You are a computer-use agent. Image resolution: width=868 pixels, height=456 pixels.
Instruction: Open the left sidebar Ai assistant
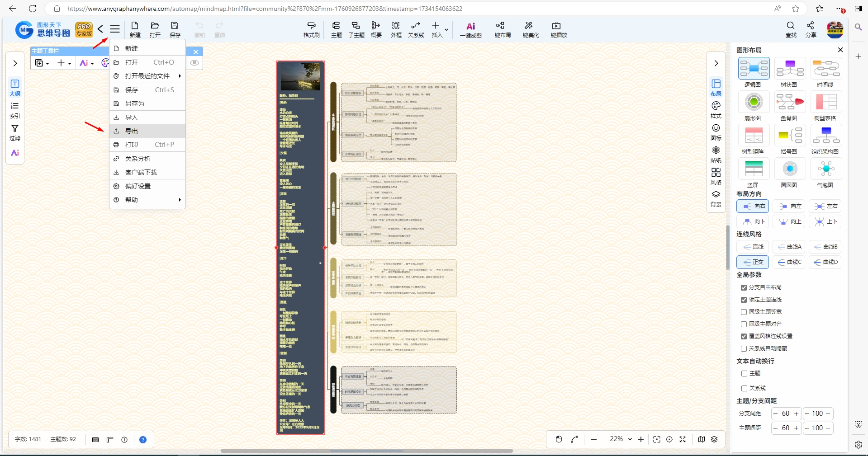pos(15,153)
